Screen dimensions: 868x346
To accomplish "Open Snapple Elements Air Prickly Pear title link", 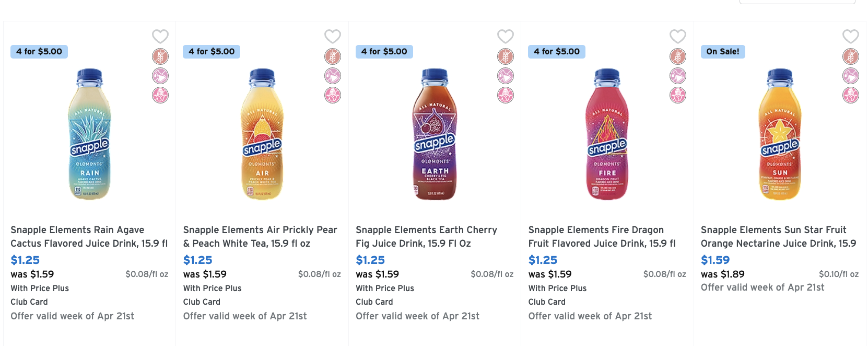I will point(261,237).
